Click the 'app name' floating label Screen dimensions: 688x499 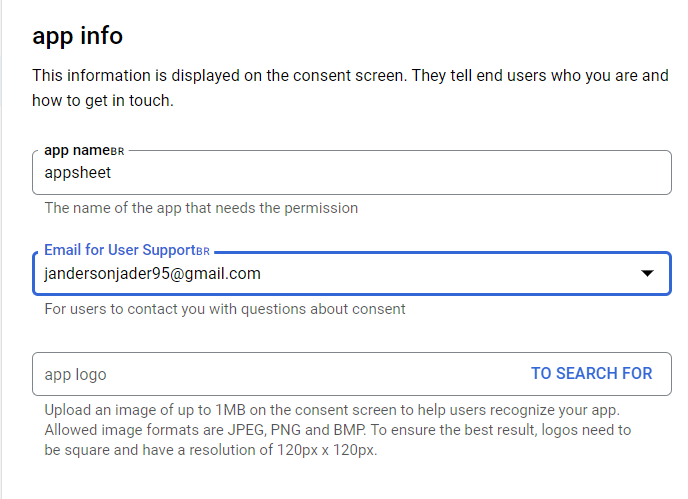[77, 151]
